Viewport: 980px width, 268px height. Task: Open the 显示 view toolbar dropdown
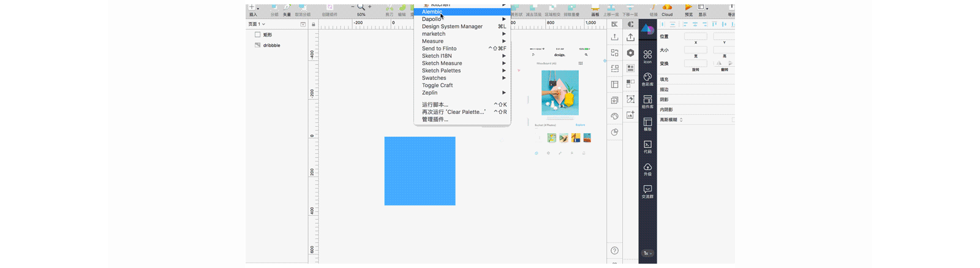click(703, 10)
